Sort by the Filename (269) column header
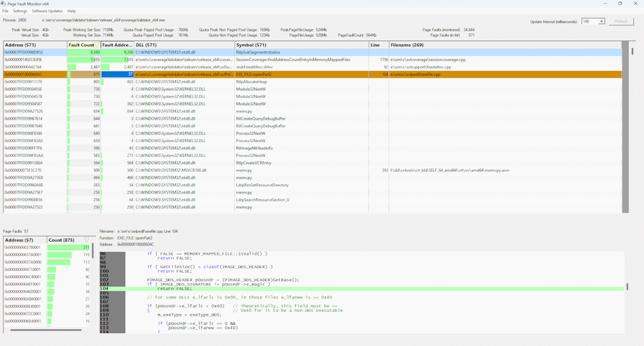 pyautogui.click(x=505, y=44)
